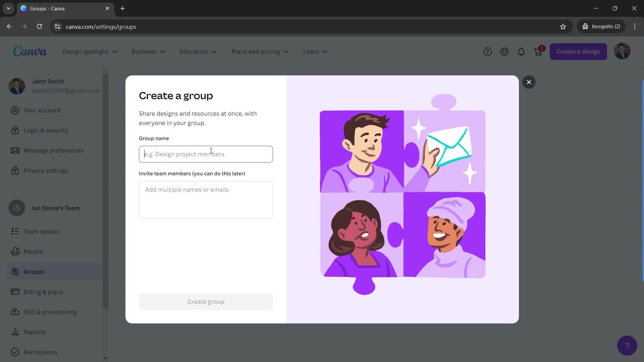Click the Permissions sidebar icon
The height and width of the screenshot is (362, 644).
tap(14, 352)
